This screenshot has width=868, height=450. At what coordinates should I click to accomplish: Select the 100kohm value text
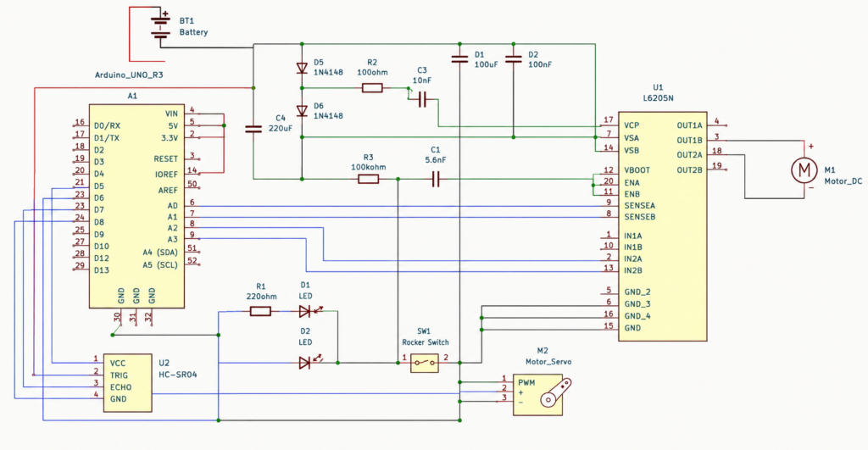[368, 167]
